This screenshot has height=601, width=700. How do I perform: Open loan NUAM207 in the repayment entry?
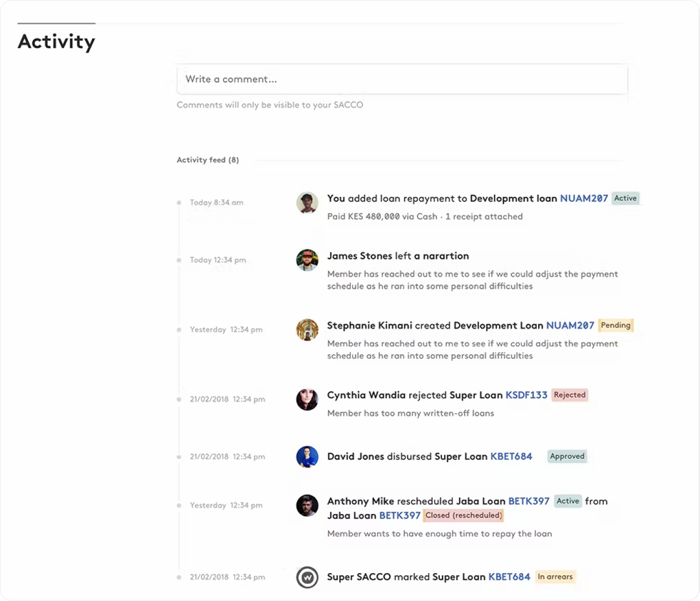click(583, 198)
